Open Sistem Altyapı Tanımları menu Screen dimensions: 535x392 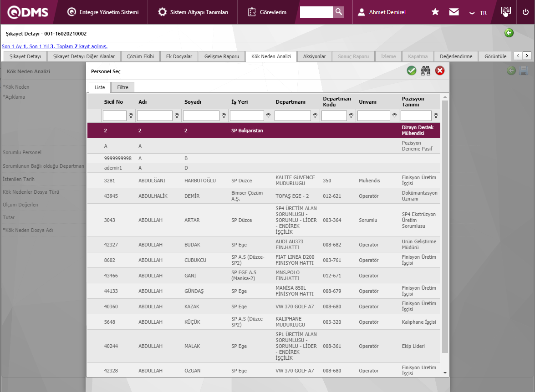coord(194,12)
